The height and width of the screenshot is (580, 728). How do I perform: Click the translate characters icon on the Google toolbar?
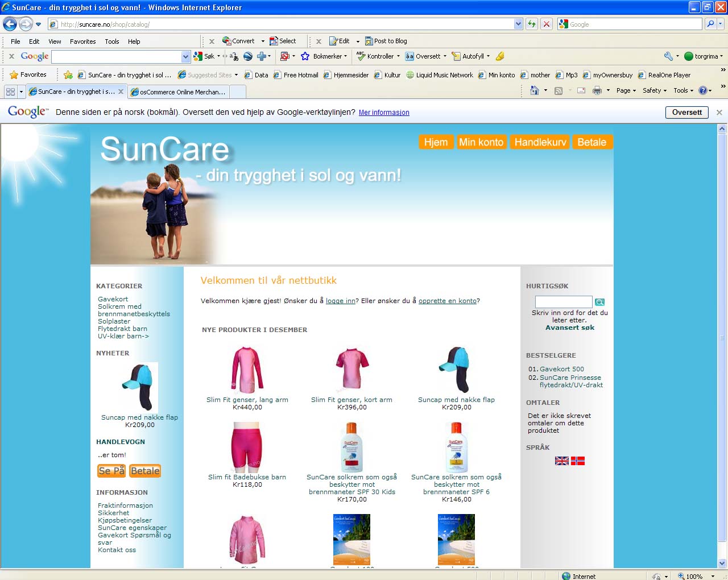(x=234, y=56)
